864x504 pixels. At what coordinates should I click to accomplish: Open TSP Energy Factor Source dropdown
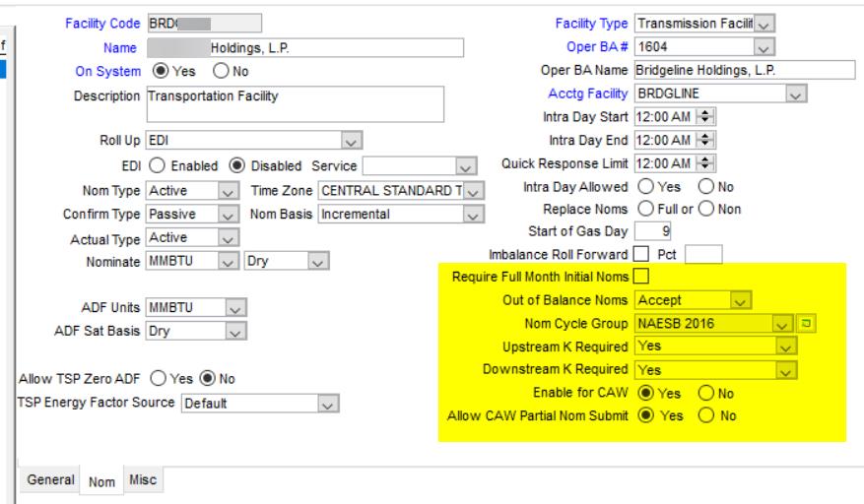coord(325,404)
